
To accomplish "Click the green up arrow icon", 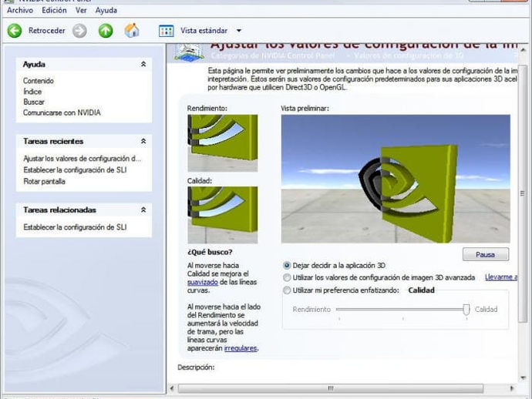I will (x=106, y=31).
